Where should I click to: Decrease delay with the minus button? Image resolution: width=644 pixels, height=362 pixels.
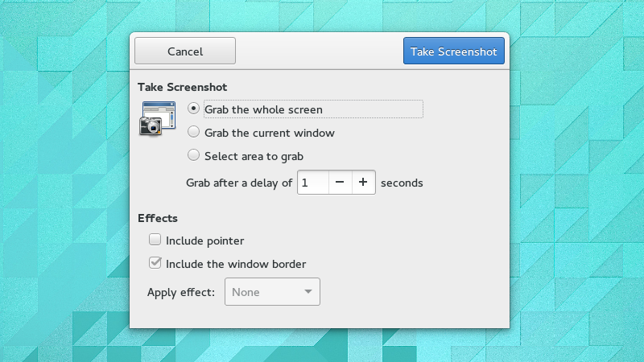[340, 183]
